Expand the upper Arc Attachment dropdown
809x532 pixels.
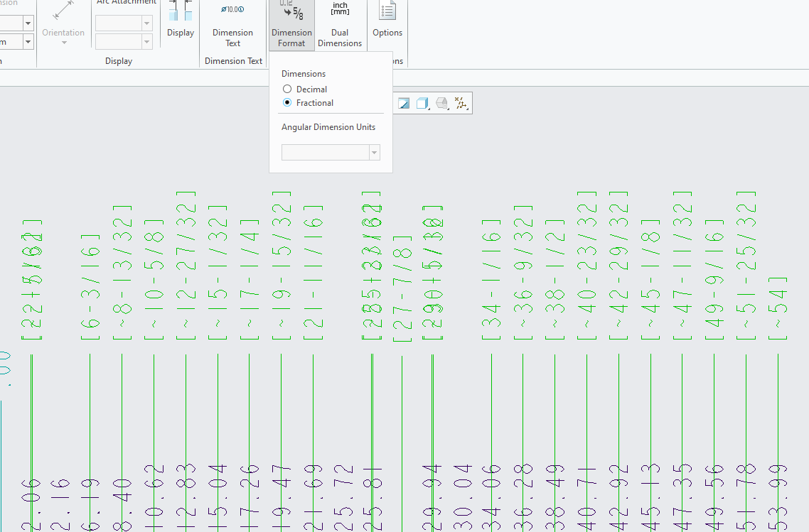point(146,23)
